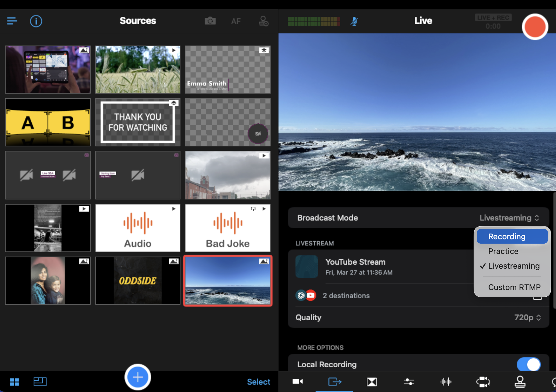Screen dimensions: 556x392
Task: Click the image icon on ODDSIDE tile
Action: pyautogui.click(x=174, y=261)
